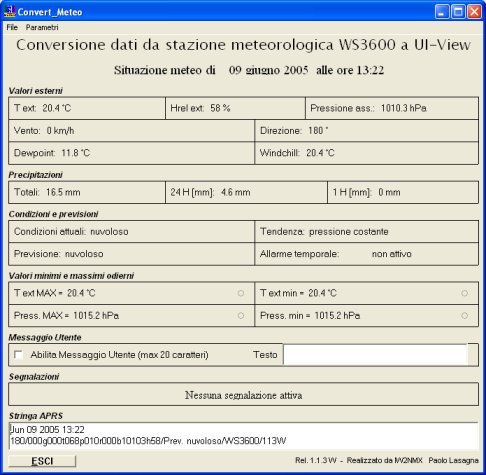The height and width of the screenshot is (475, 486).
Task: Select the T ext min radio indicator
Action: 464,293
